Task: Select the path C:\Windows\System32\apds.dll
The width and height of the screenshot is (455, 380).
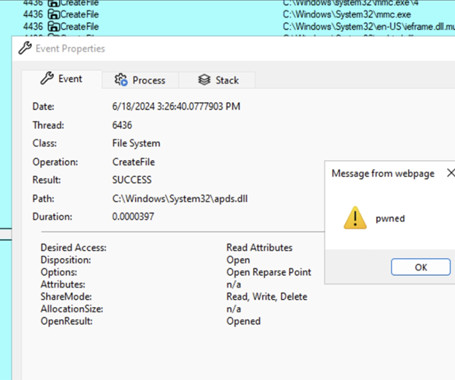Action: tap(180, 199)
